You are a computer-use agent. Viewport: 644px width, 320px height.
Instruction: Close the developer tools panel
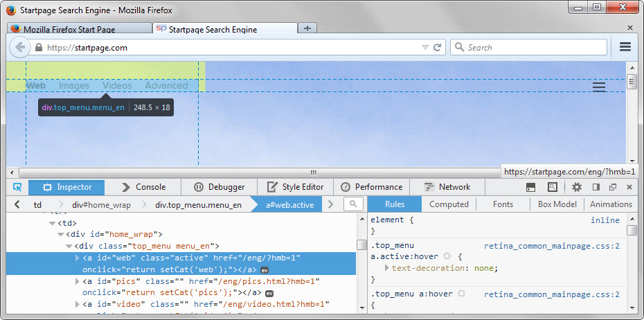629,187
